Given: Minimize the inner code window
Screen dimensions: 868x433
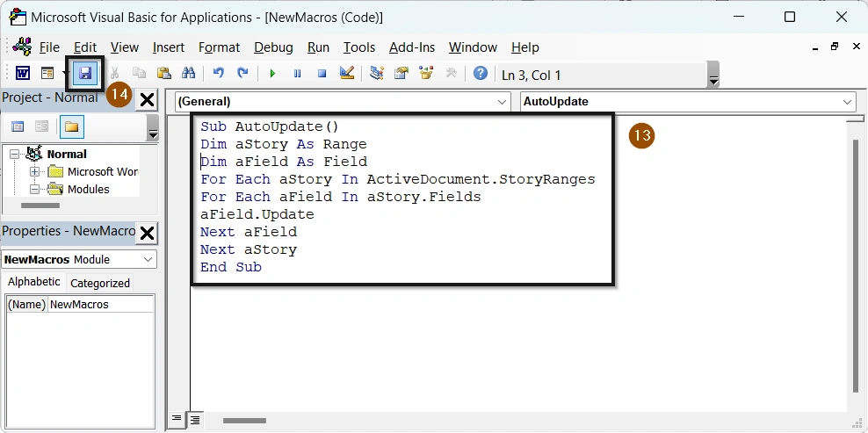Looking at the screenshot, I should [815, 47].
